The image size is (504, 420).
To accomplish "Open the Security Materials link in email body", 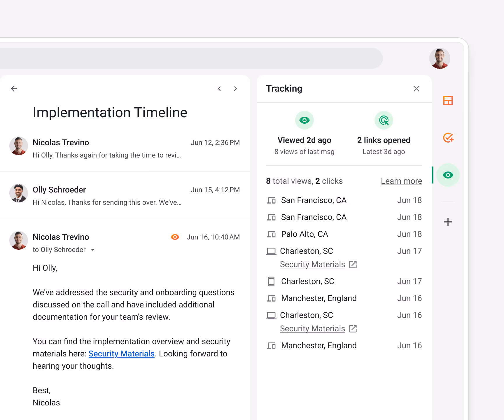I will pyautogui.click(x=122, y=354).
